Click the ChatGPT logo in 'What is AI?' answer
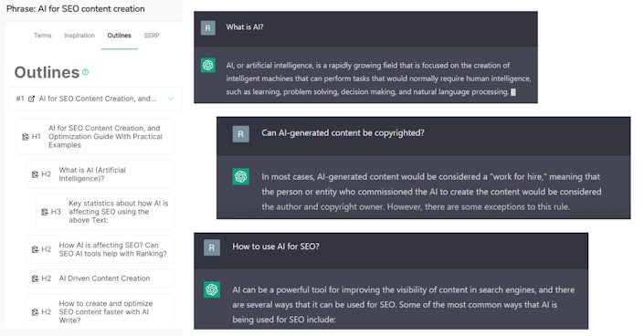 [x=208, y=66]
